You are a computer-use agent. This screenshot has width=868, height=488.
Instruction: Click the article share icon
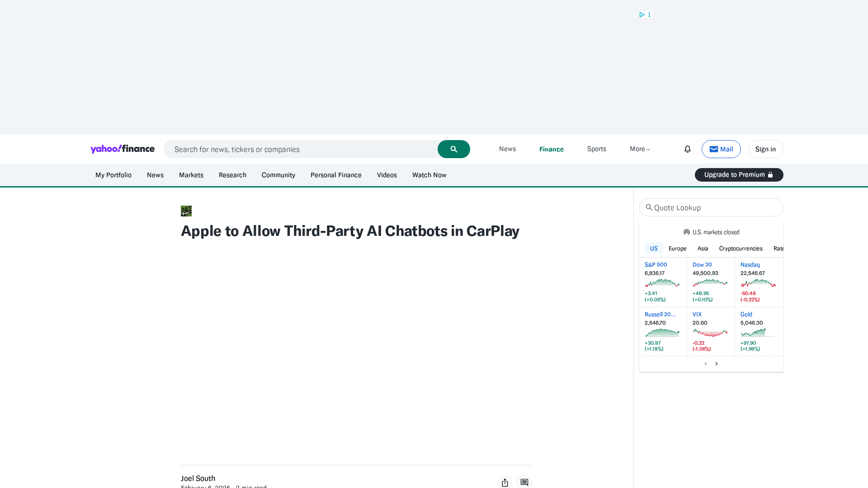(505, 482)
